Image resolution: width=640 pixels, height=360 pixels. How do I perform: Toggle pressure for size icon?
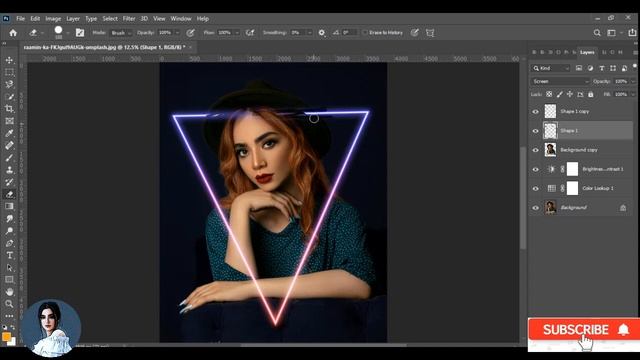point(415,33)
